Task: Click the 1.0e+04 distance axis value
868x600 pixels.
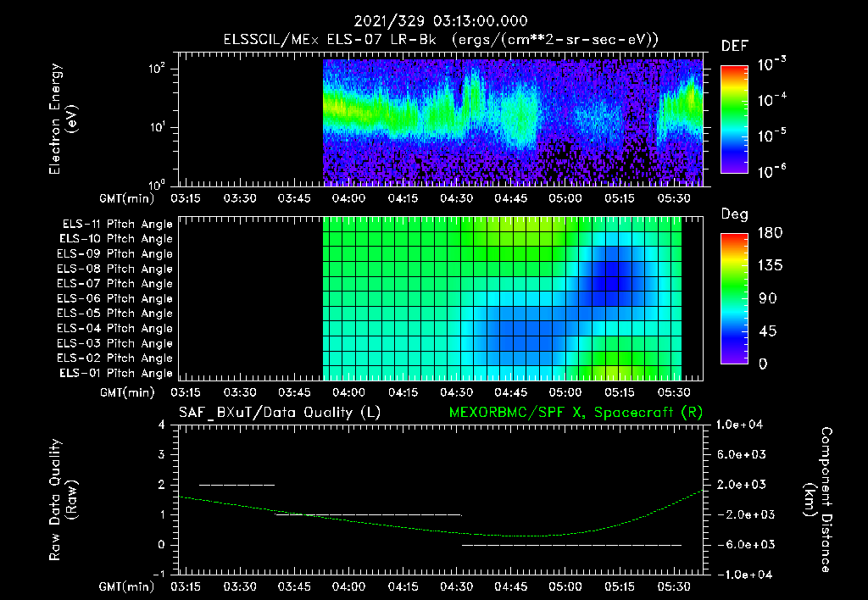Action: coord(739,425)
